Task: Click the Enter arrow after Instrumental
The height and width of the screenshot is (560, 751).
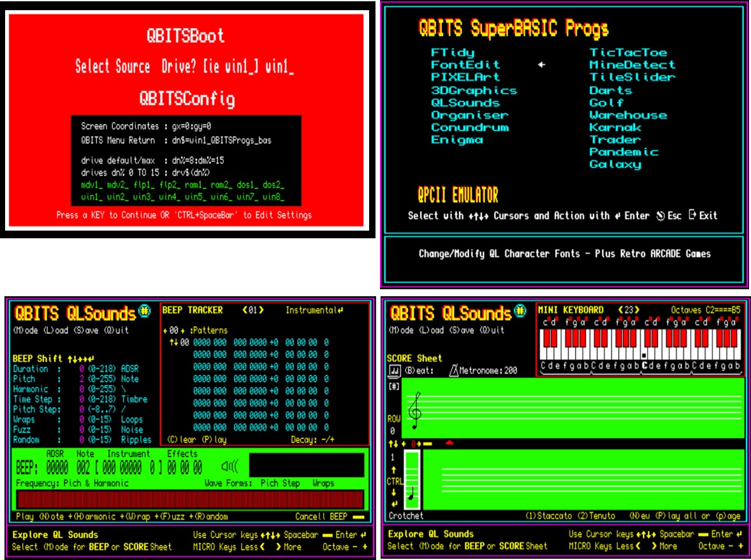Action: [340, 311]
